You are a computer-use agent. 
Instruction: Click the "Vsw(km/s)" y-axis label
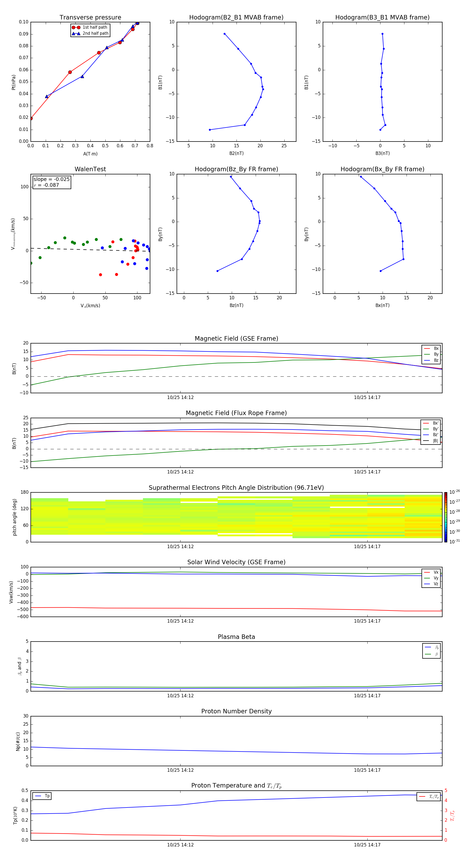click(11, 592)
